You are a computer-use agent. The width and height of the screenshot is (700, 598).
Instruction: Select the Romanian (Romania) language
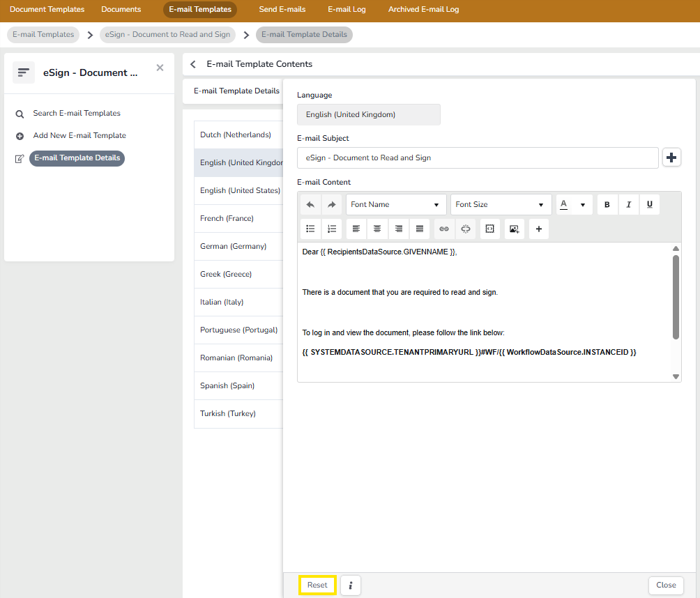(238, 358)
